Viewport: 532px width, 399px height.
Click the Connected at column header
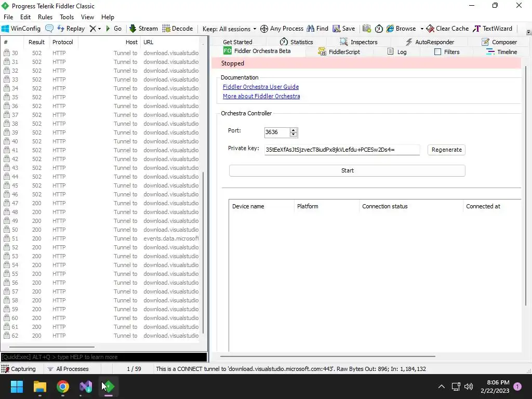(x=492, y=206)
